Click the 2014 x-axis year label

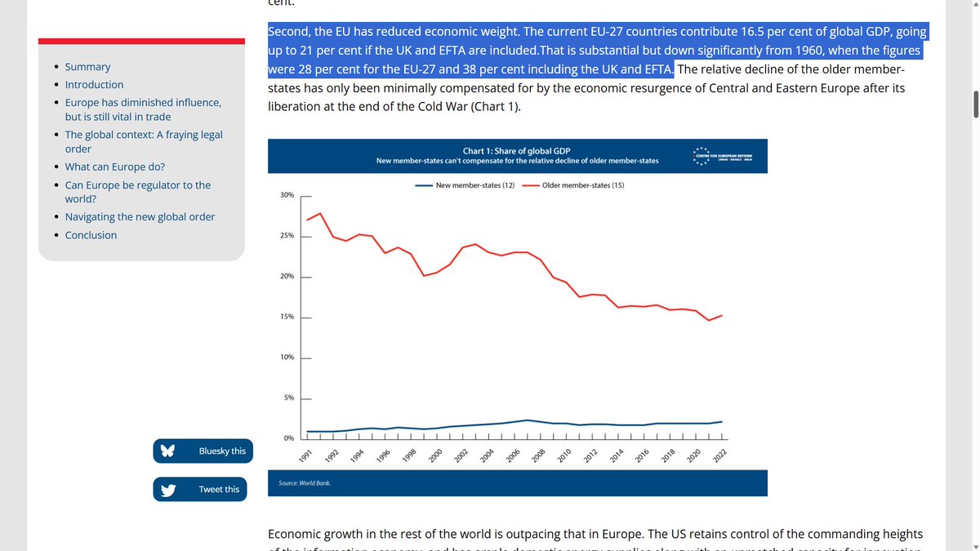616,455
